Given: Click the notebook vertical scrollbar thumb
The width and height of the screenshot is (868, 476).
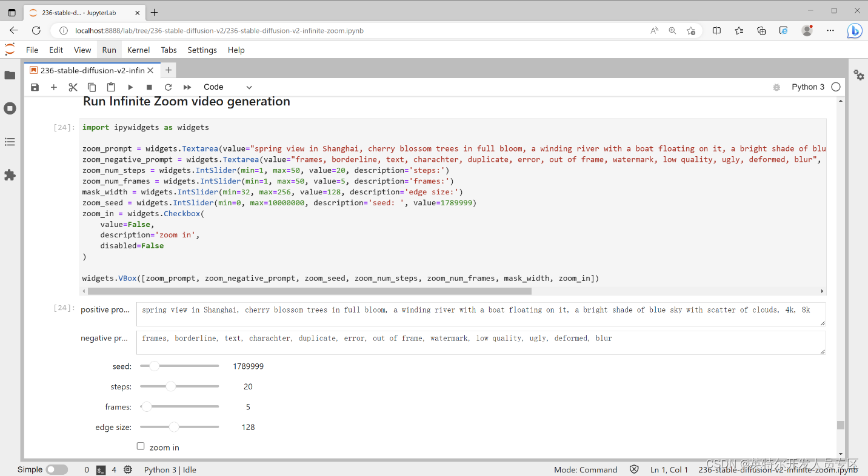Looking at the screenshot, I should [841, 425].
